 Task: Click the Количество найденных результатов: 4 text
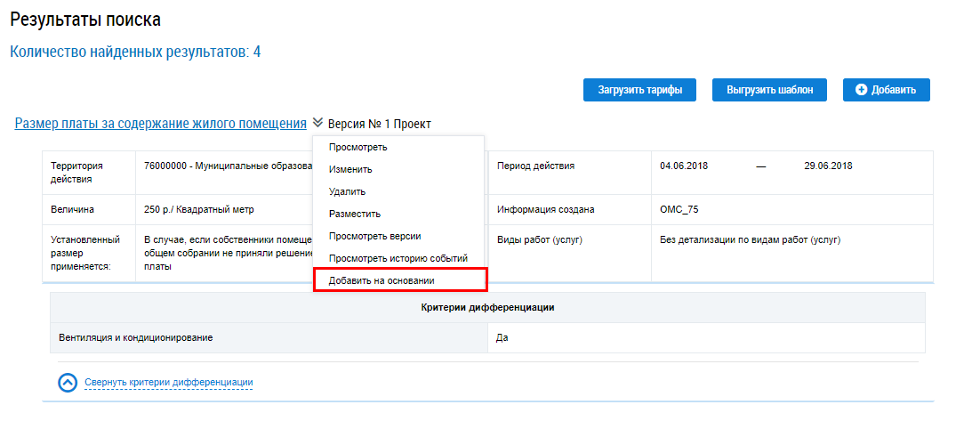coord(135,52)
